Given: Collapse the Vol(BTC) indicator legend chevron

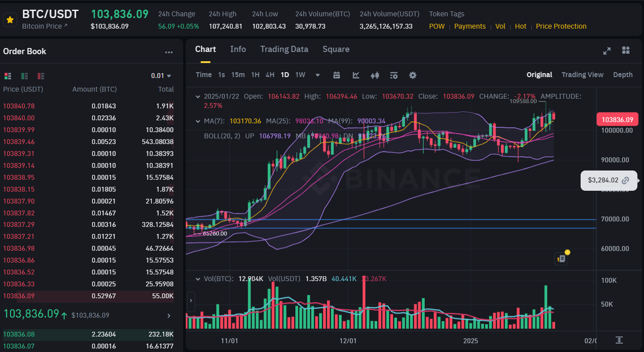Looking at the screenshot, I should pos(198,279).
